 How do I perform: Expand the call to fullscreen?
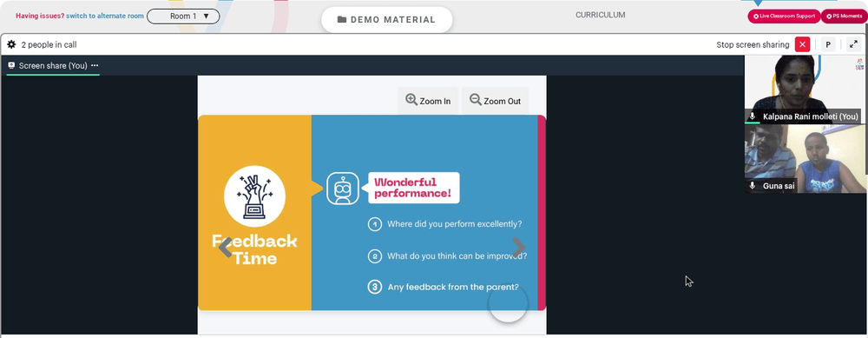pos(853,44)
